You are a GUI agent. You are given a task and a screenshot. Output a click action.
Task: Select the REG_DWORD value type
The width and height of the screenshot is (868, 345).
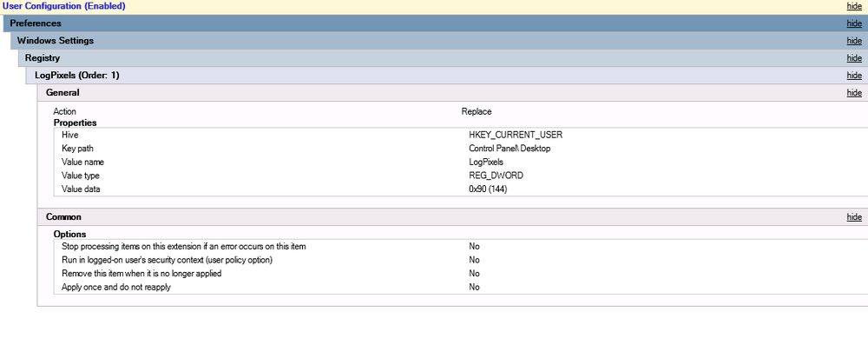pyautogui.click(x=496, y=176)
